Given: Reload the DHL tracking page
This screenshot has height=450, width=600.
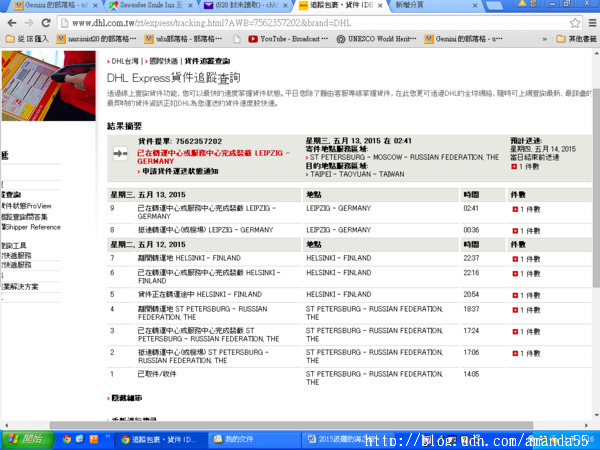Looking at the screenshot, I should (46, 23).
